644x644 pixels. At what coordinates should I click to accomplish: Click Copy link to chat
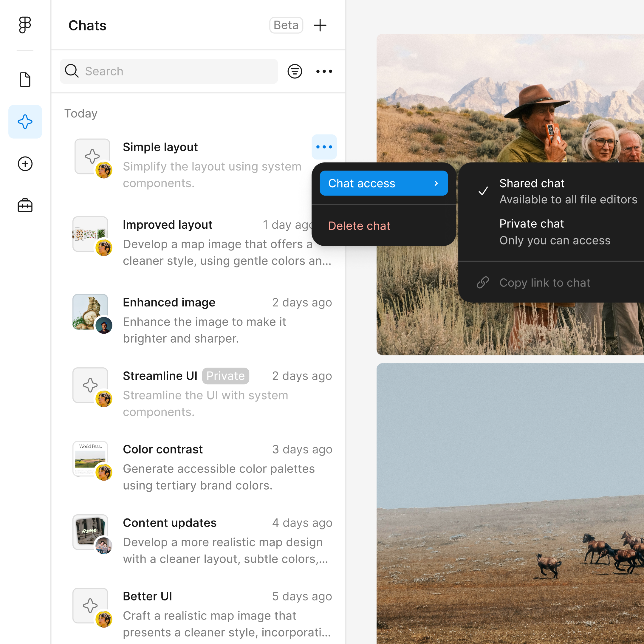coord(545,282)
